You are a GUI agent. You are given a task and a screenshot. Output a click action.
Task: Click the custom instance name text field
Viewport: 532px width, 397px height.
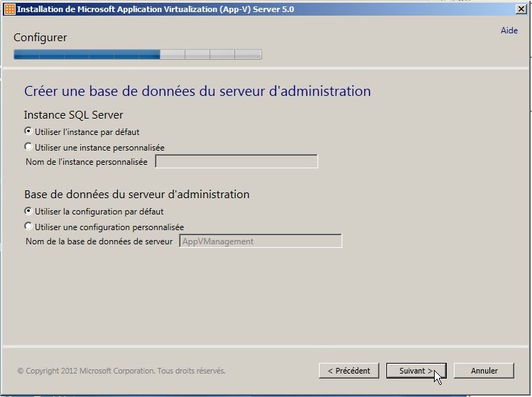pos(236,162)
